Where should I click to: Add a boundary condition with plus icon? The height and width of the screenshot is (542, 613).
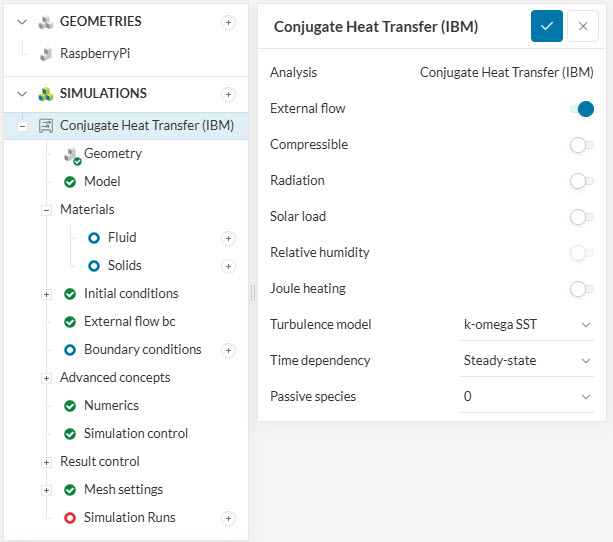coord(228,350)
